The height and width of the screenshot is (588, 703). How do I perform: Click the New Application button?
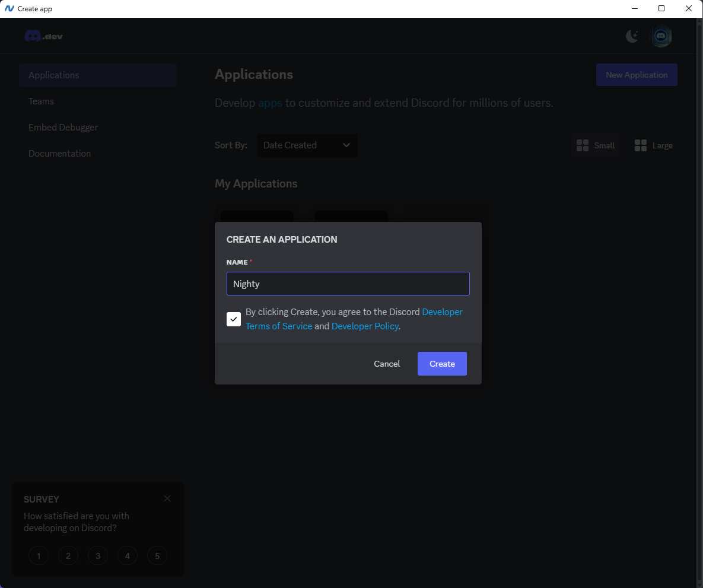pyautogui.click(x=637, y=75)
